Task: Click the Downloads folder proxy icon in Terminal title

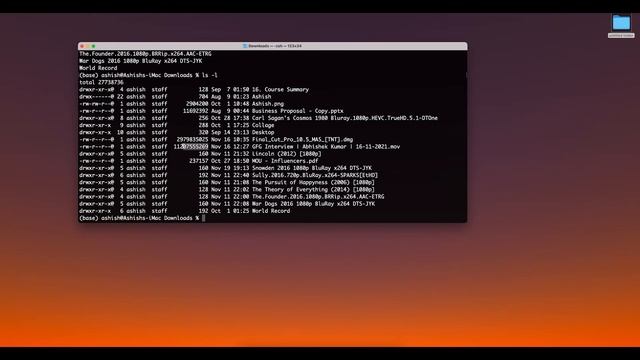Action: [245, 46]
